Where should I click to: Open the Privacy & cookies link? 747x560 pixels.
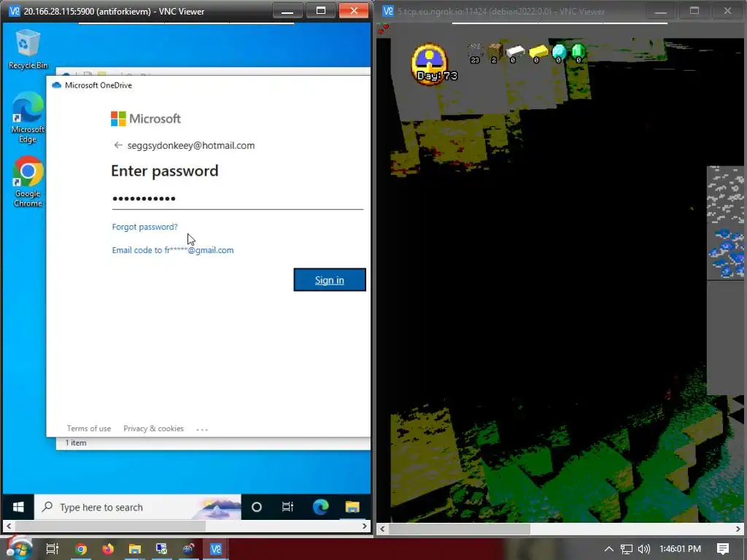pyautogui.click(x=153, y=429)
